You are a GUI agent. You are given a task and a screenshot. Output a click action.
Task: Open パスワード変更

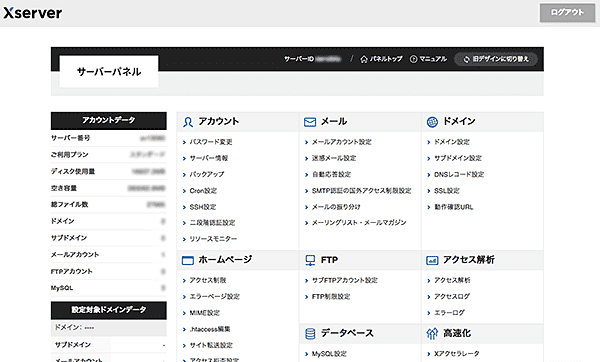point(211,142)
